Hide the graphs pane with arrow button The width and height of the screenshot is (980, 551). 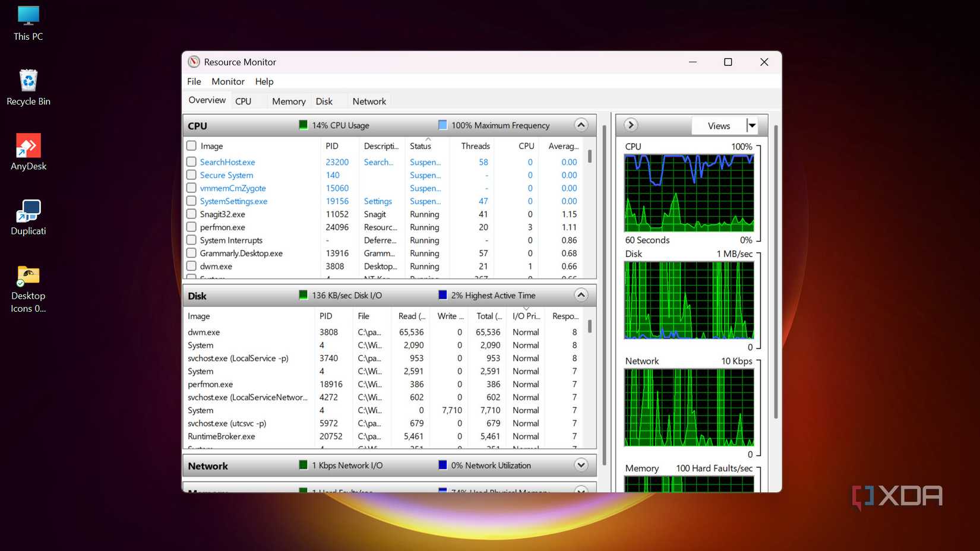click(x=631, y=125)
